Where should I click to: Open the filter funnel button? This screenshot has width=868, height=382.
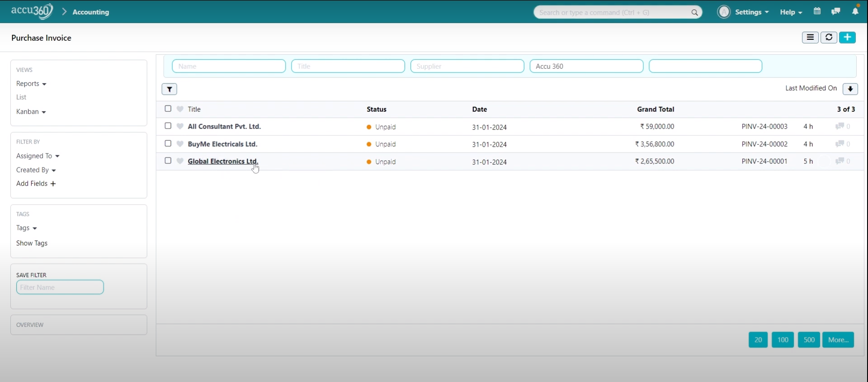pyautogui.click(x=170, y=89)
